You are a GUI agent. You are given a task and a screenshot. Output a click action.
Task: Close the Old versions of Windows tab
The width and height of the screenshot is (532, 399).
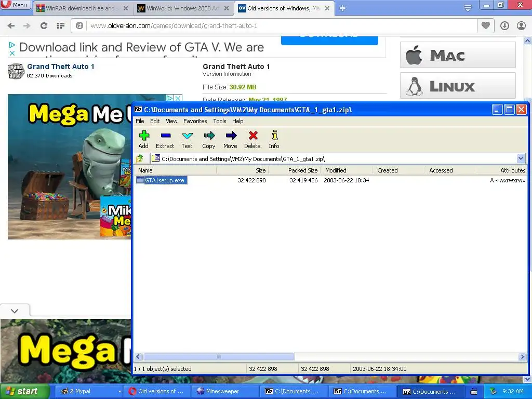click(327, 8)
